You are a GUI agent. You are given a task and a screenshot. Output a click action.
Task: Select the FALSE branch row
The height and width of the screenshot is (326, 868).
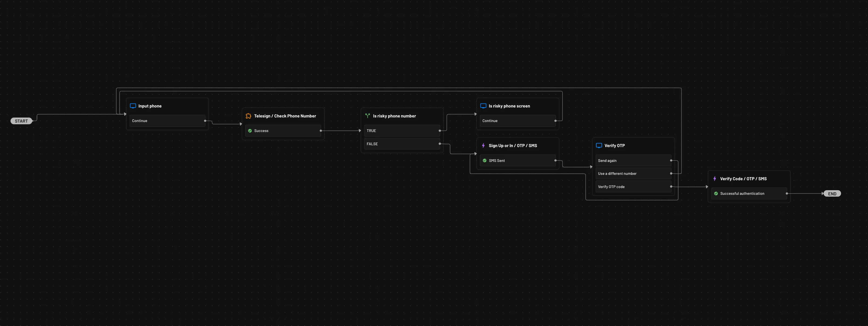[402, 144]
